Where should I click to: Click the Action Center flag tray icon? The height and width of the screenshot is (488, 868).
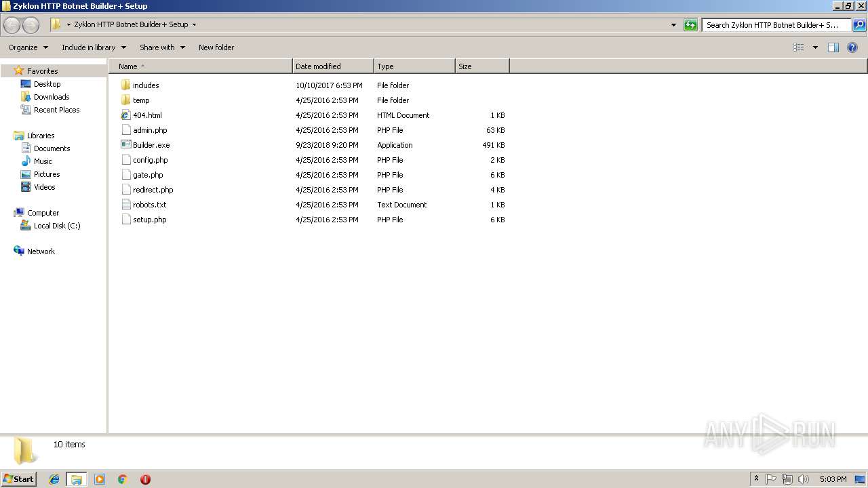(771, 479)
